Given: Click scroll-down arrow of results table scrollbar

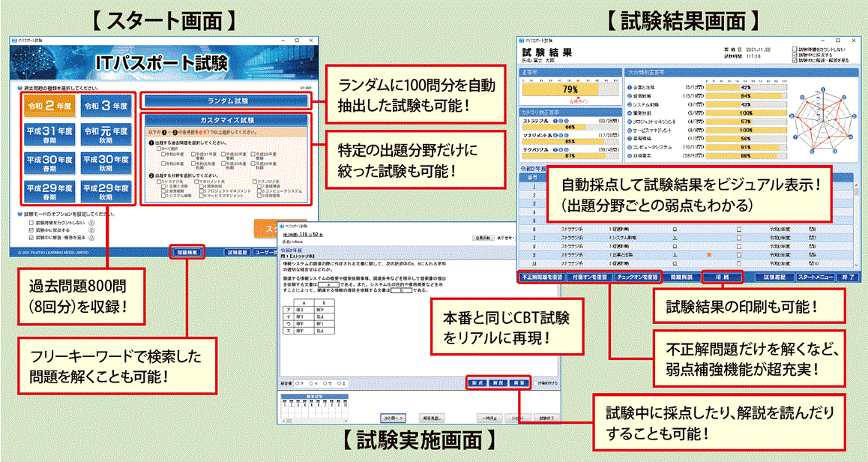Looking at the screenshot, I should pyautogui.click(x=857, y=265).
